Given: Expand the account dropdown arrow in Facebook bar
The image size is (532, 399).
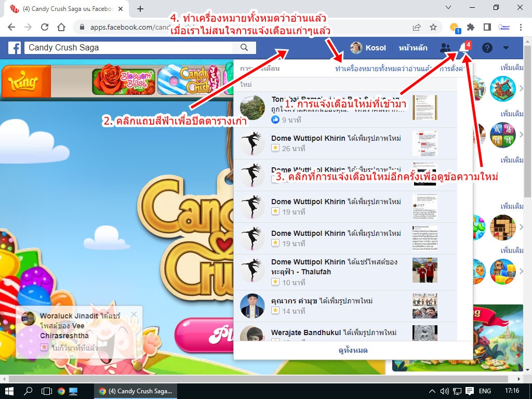Looking at the screenshot, I should pyautogui.click(x=506, y=48).
